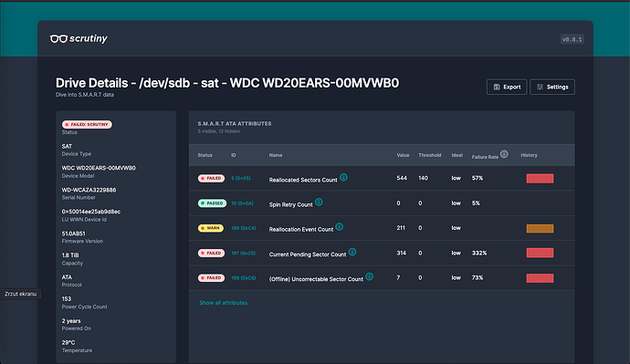Click the History column header
The height and width of the screenshot is (364, 630).
[529, 155]
